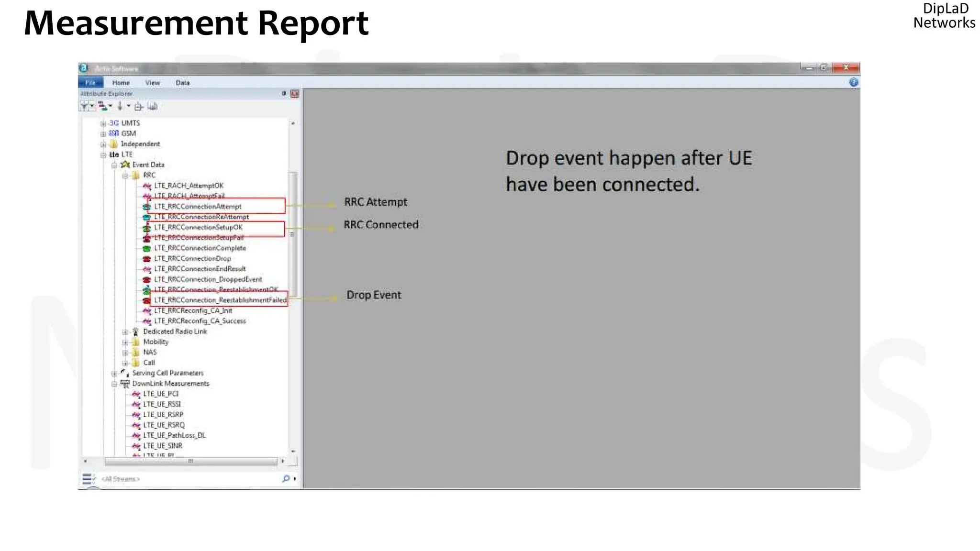Expand the Serving Cell Parameters node
The image size is (980, 551).
click(114, 374)
